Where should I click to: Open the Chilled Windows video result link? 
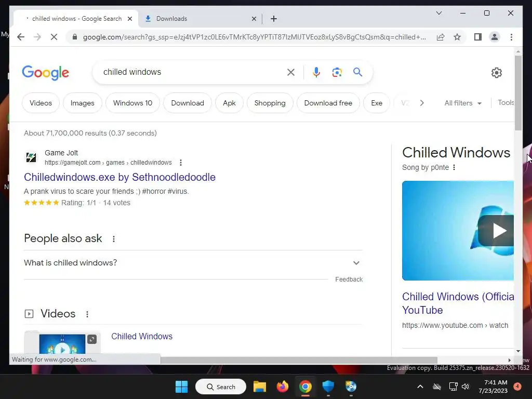[x=142, y=336]
